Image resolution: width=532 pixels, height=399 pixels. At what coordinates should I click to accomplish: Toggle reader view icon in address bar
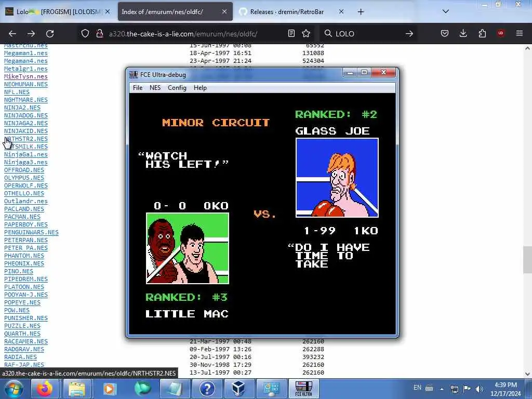coord(291,33)
